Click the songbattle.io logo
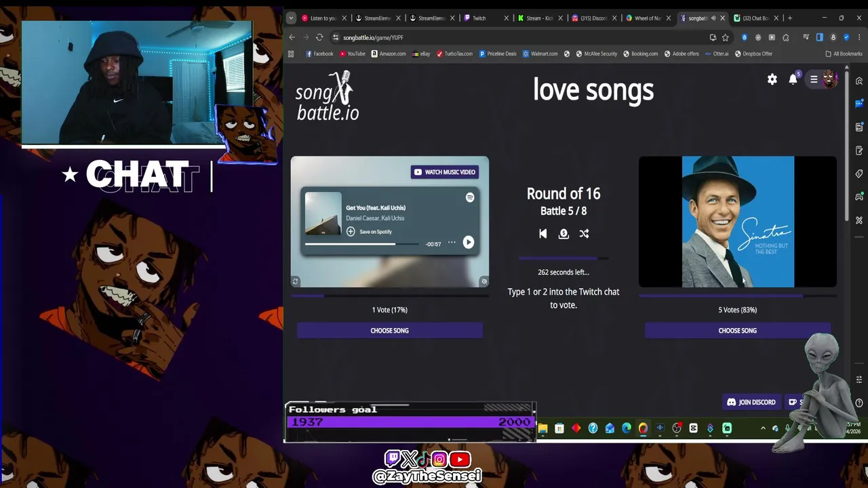868x488 pixels. [x=328, y=96]
